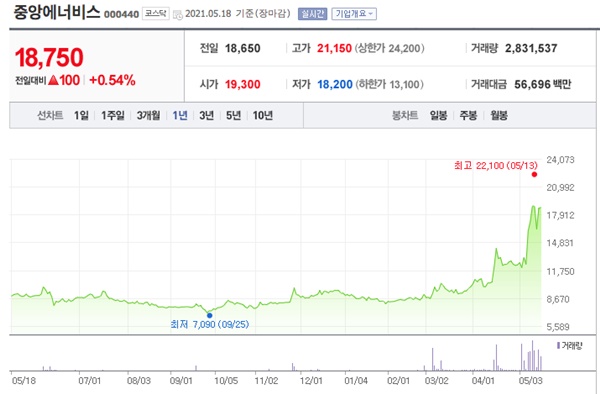Click the high price 21,150
Viewport: 600px width, 394px height.
click(334, 49)
